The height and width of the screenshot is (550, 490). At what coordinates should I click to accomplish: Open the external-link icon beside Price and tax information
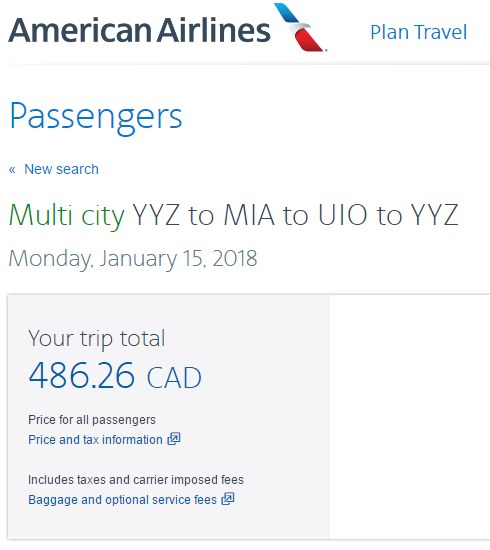tap(174, 438)
